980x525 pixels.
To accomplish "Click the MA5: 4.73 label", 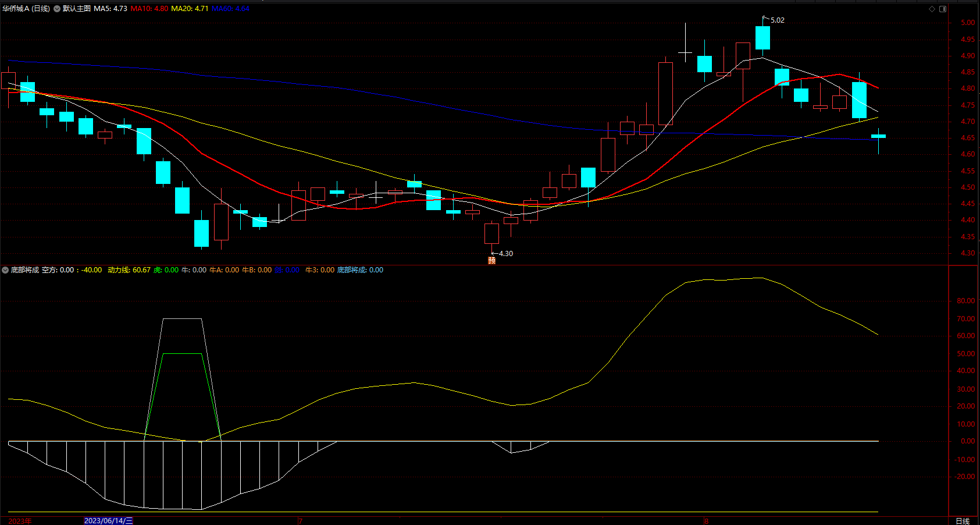I will (111, 9).
